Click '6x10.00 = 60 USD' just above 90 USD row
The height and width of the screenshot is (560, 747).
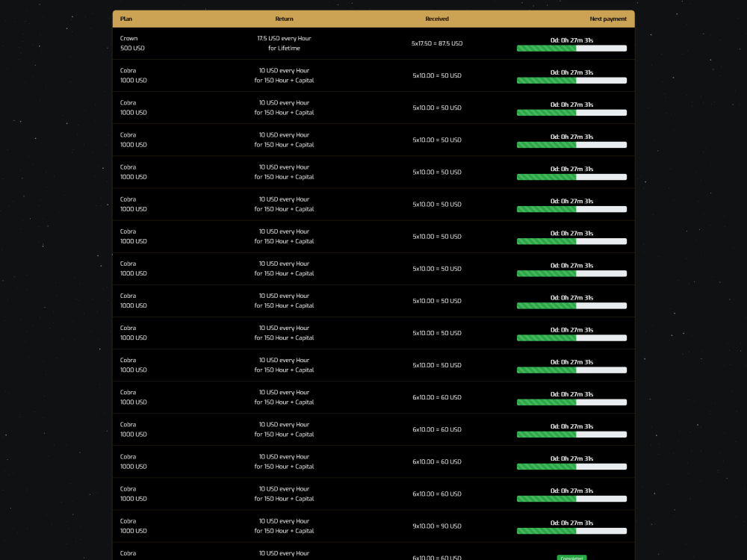coord(437,494)
